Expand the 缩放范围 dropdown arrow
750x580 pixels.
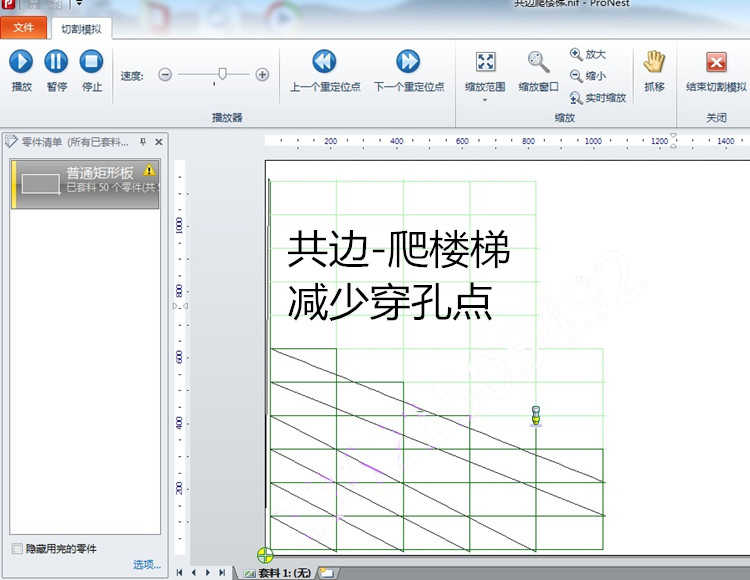point(485,100)
